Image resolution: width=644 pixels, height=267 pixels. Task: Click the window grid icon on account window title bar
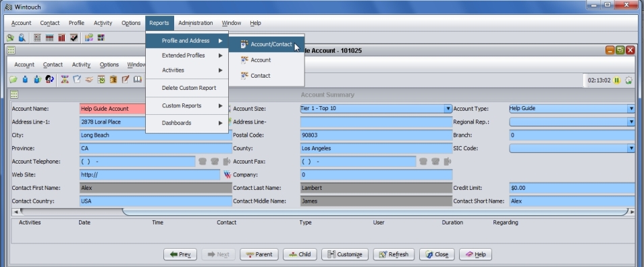pyautogui.click(x=11, y=50)
